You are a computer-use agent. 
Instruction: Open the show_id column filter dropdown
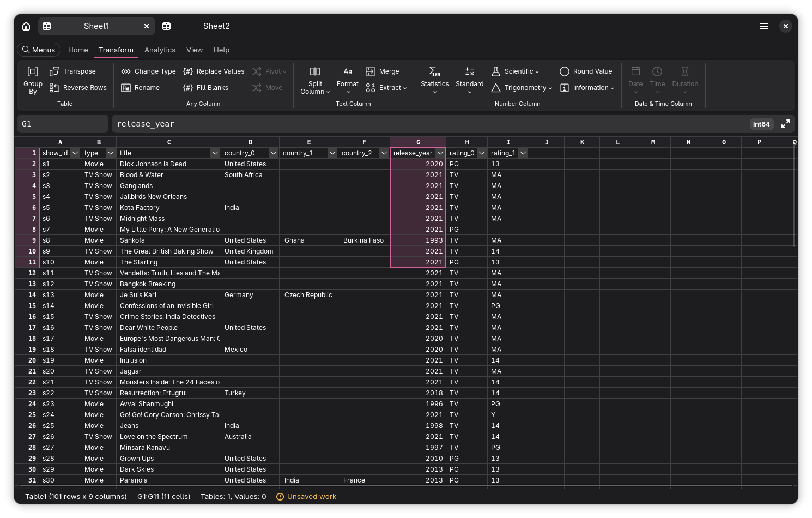pos(75,153)
